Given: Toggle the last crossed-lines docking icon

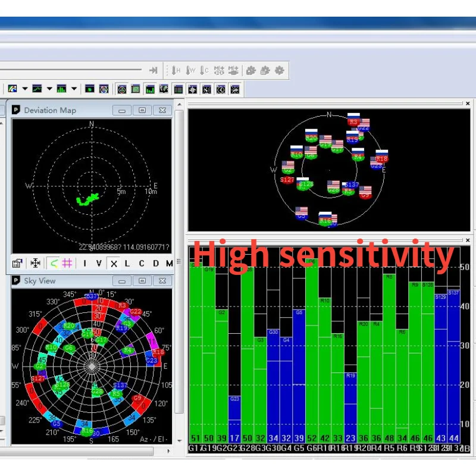Looking at the screenshot, I should (x=235, y=89).
